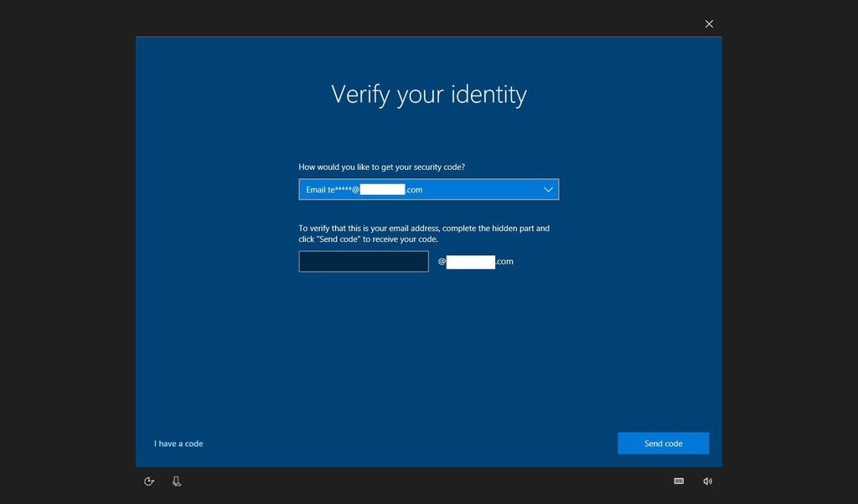Click the I have a code link
The width and height of the screenshot is (858, 504).
(178, 443)
